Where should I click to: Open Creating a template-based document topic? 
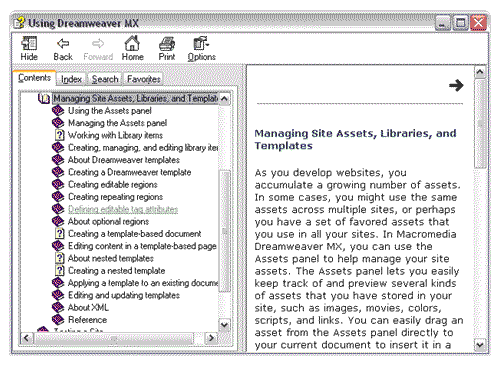135,234
